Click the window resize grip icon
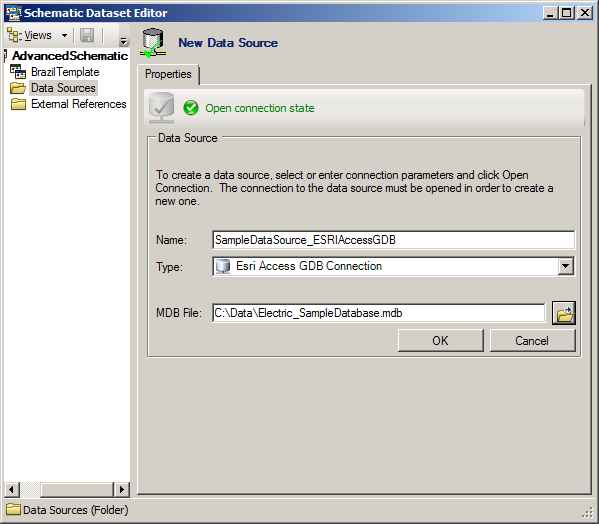The height and width of the screenshot is (524, 599). (588, 512)
